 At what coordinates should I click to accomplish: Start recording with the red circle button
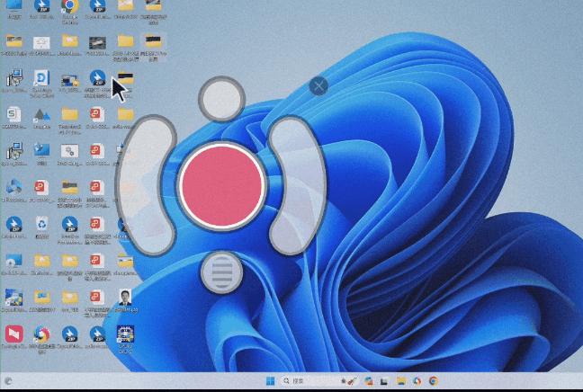point(222,186)
